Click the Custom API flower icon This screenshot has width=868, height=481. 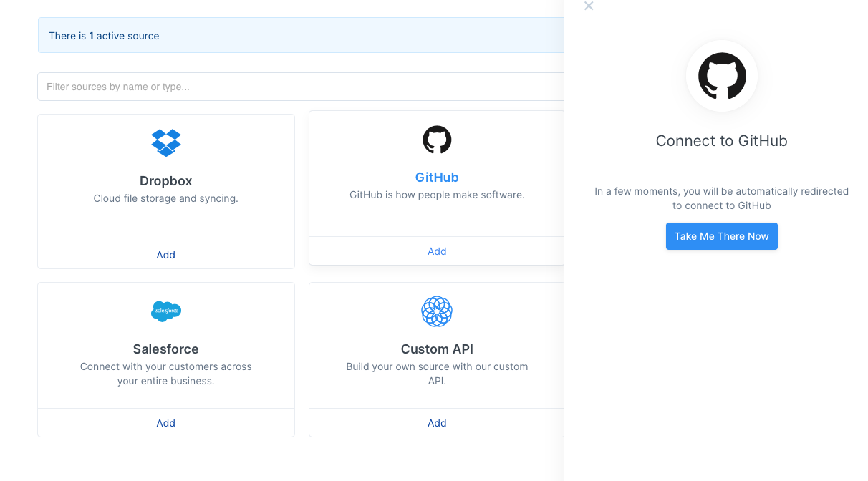pyautogui.click(x=437, y=311)
